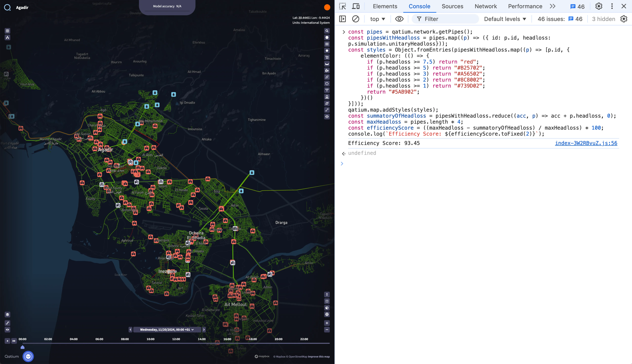Toggle the console sidebar panel button

pos(342,19)
